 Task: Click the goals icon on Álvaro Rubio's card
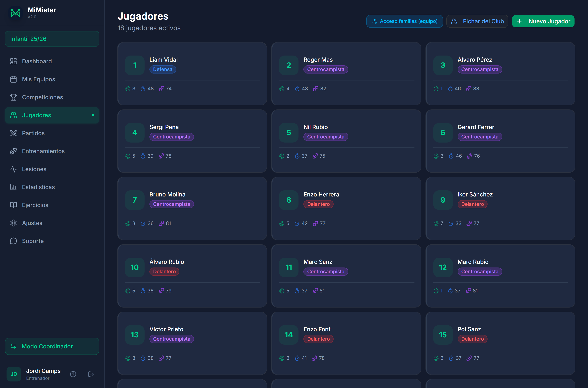tap(128, 291)
